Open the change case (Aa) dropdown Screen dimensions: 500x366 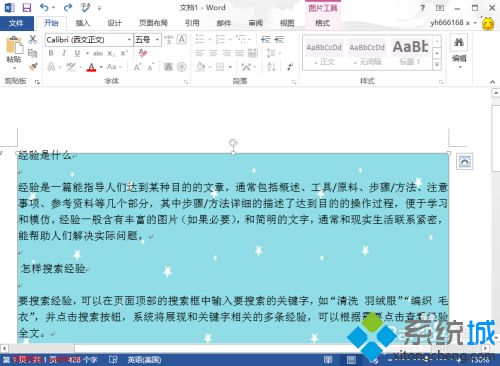coord(114,67)
